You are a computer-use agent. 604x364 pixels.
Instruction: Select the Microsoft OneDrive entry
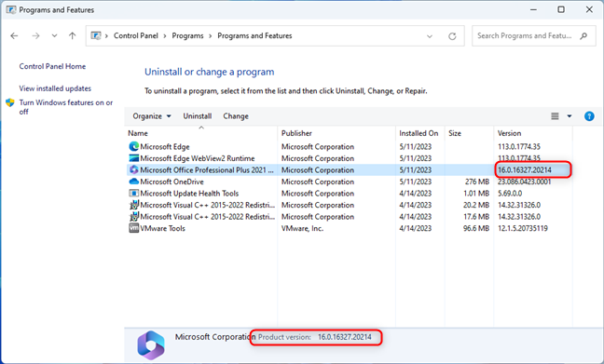(x=172, y=182)
